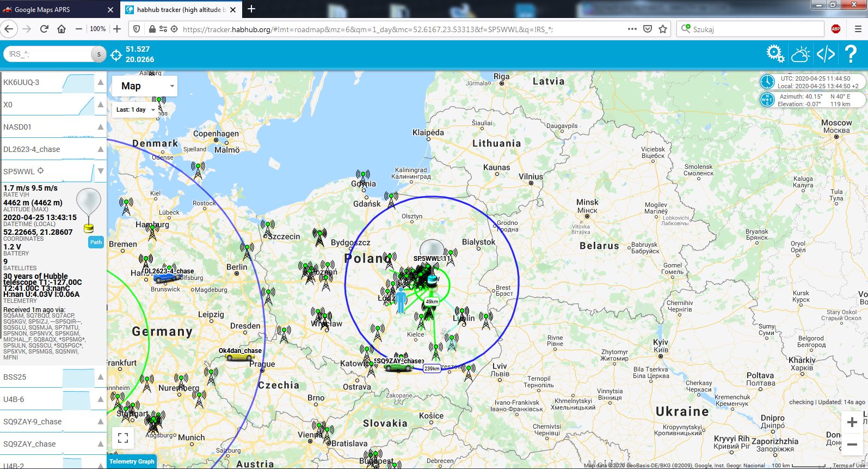The image size is (868, 469).
Task: Click the tracker filter field "!RS_*;"
Action: coord(48,54)
